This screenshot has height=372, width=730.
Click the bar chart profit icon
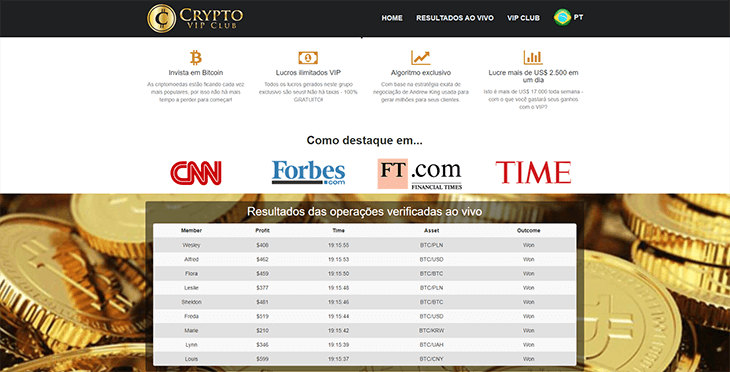(533, 58)
